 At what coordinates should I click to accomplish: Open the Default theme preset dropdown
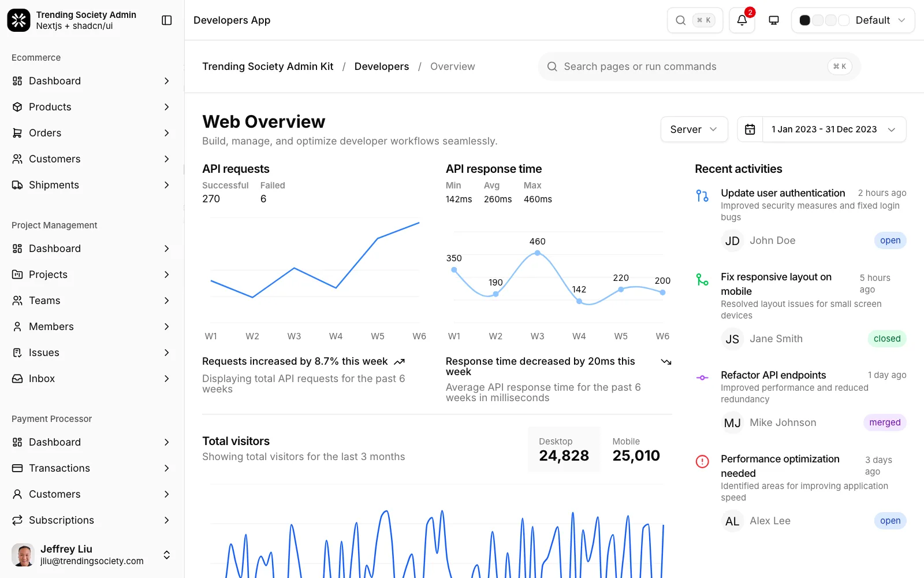pos(853,20)
